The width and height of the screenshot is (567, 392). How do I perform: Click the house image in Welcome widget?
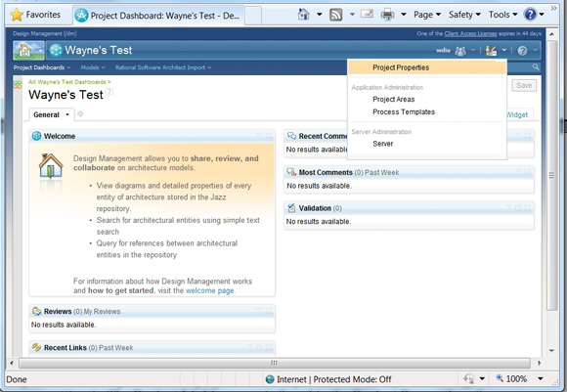pos(51,166)
